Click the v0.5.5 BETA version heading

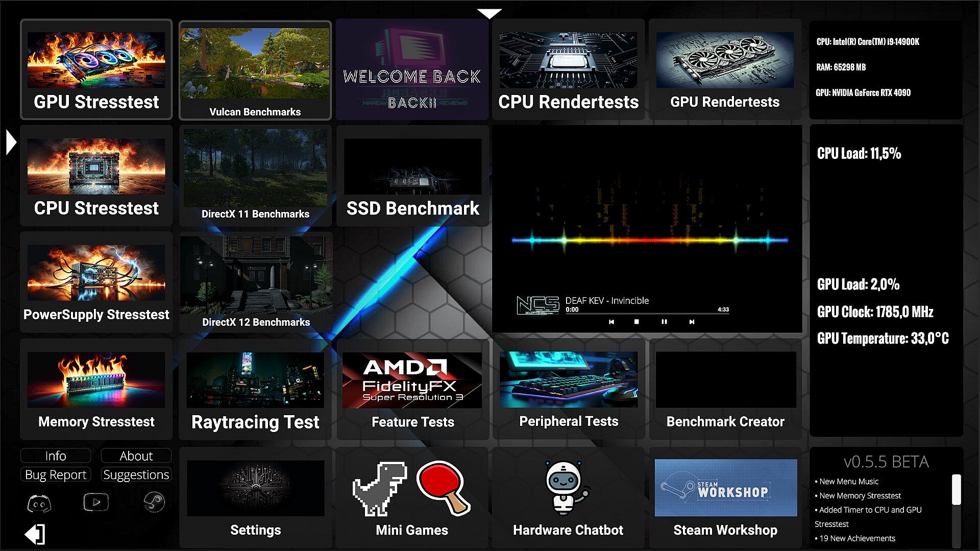tap(886, 462)
